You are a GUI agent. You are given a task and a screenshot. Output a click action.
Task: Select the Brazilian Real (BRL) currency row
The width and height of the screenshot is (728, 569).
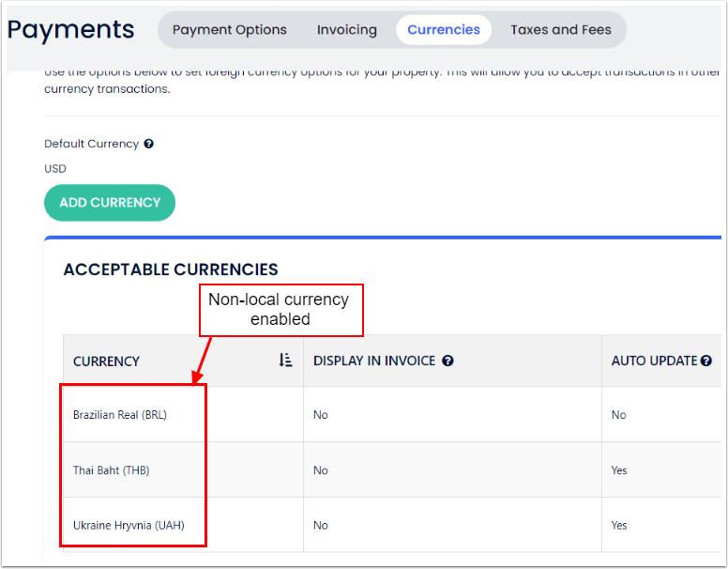pyautogui.click(x=120, y=415)
